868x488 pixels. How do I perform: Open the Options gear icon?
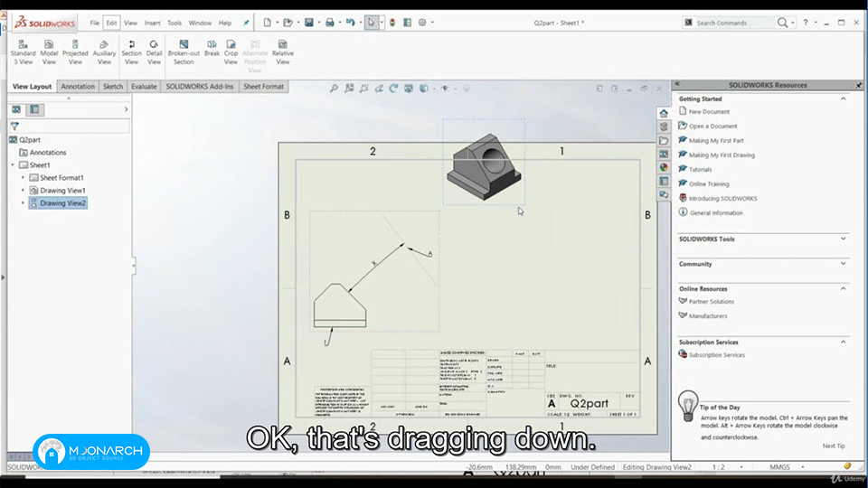[422, 23]
